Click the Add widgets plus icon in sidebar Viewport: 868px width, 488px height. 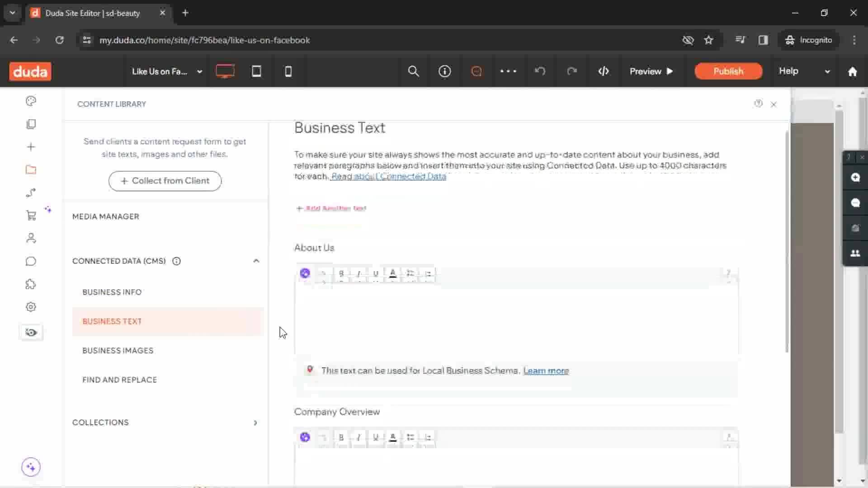click(31, 147)
